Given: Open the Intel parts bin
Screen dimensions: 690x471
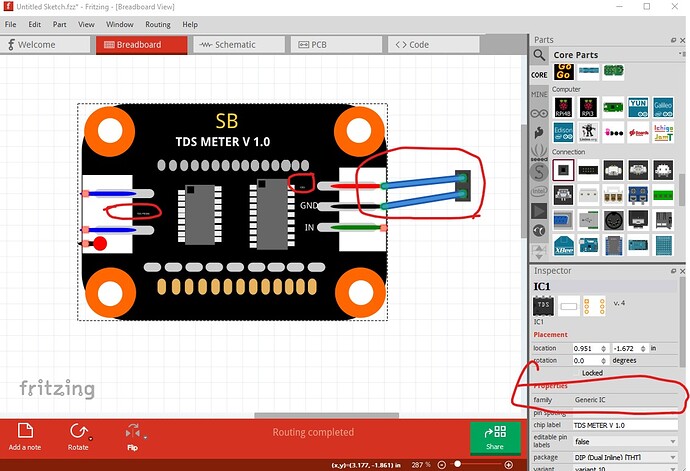Looking at the screenshot, I should [539, 191].
